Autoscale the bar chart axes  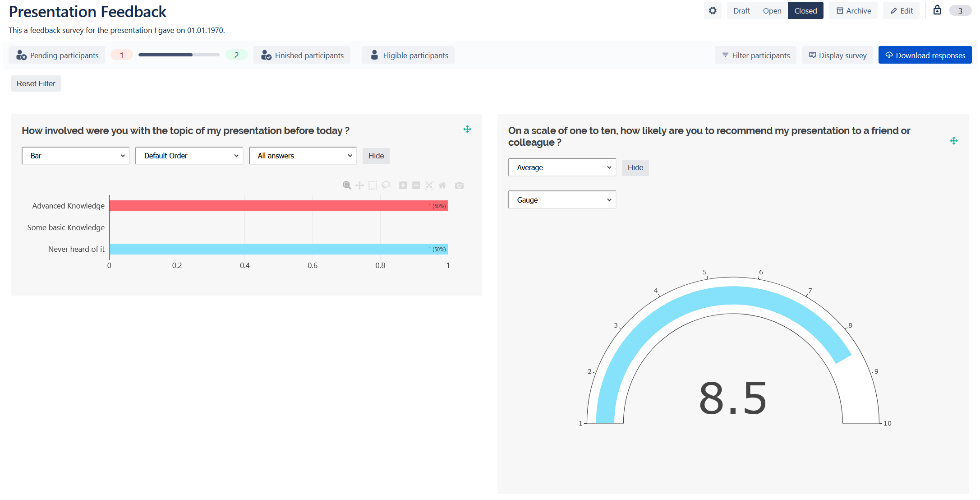click(429, 185)
